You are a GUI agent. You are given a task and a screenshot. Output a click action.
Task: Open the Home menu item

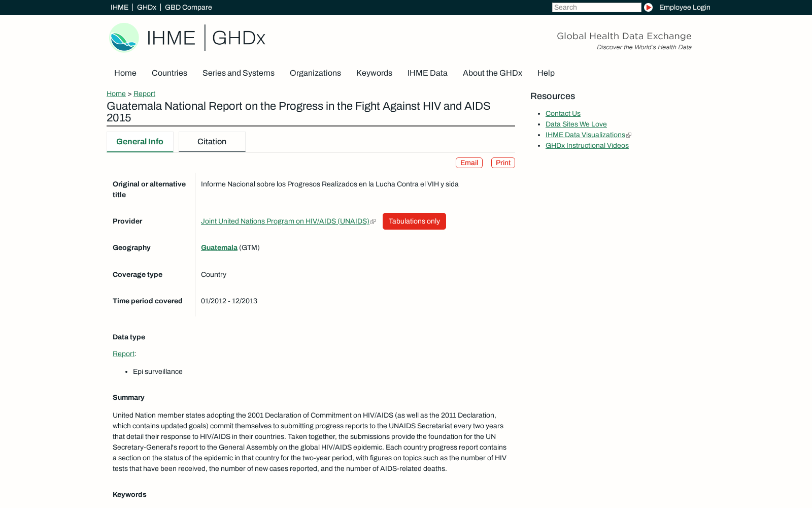click(125, 73)
